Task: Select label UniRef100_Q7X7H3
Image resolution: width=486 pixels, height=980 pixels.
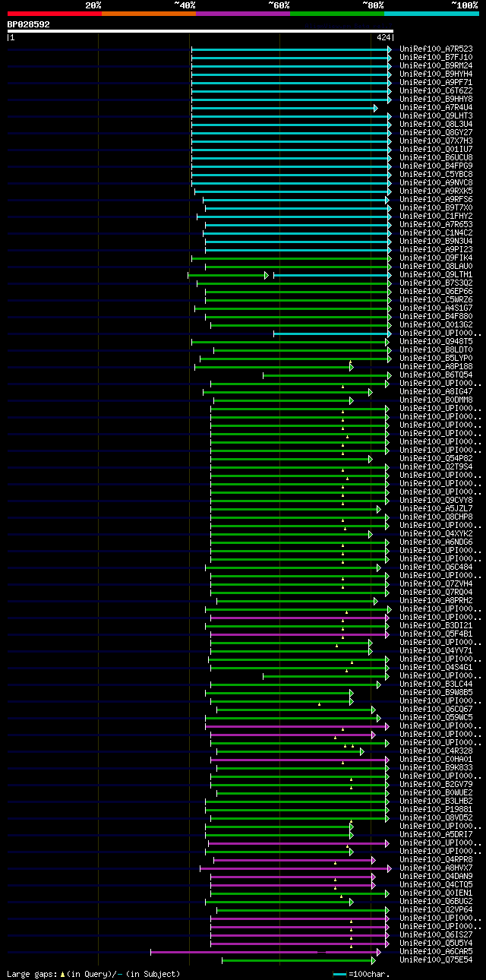Action: pos(436,141)
